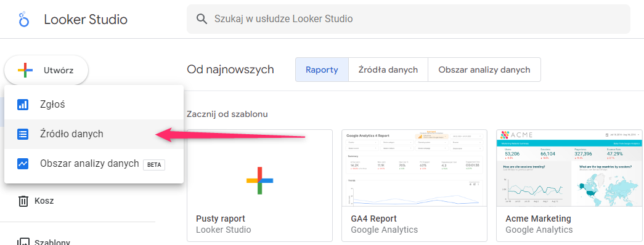Open the Pusty raport template card
Screen dimensions: 644x245
coord(259,185)
